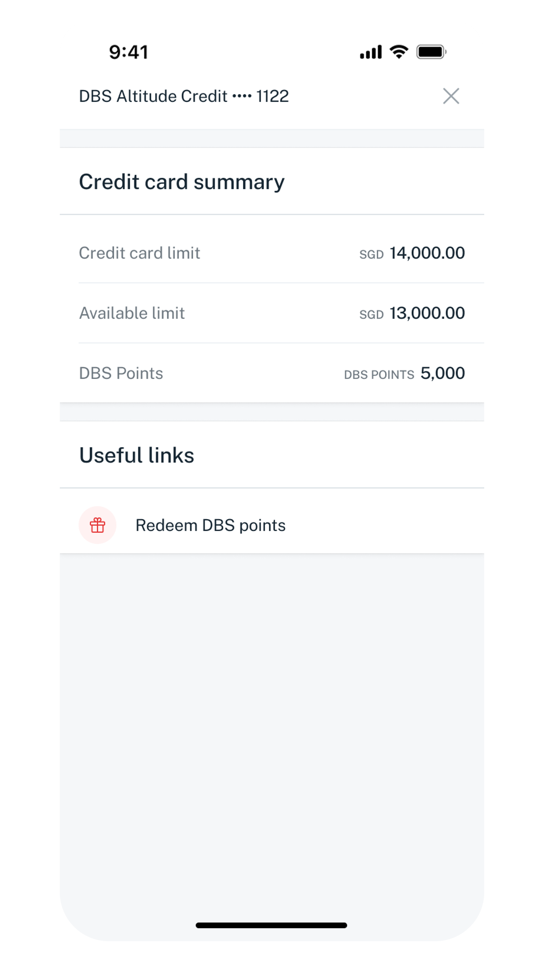Close the DBS Altitude Credit card details
The image size is (544, 980).
451,96
